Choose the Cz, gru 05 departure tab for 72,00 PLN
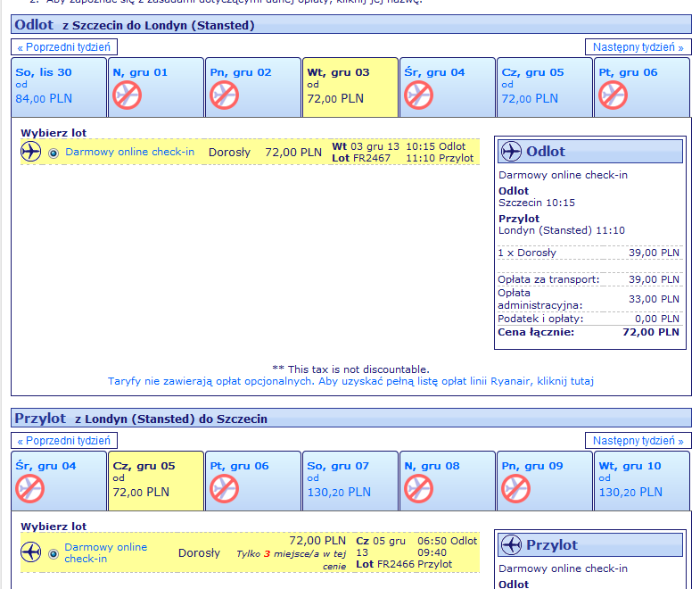Viewport: 700px width, 589px height. [544, 87]
